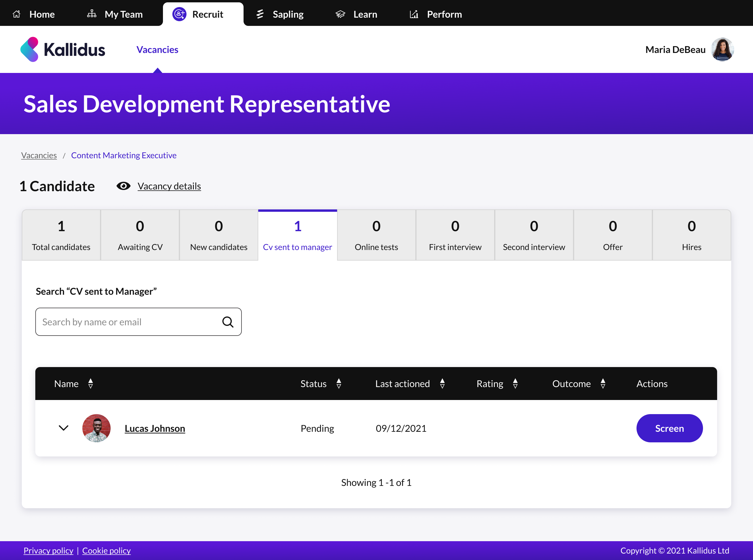
Task: Select the Recruit person-plus icon
Action: coord(179,14)
